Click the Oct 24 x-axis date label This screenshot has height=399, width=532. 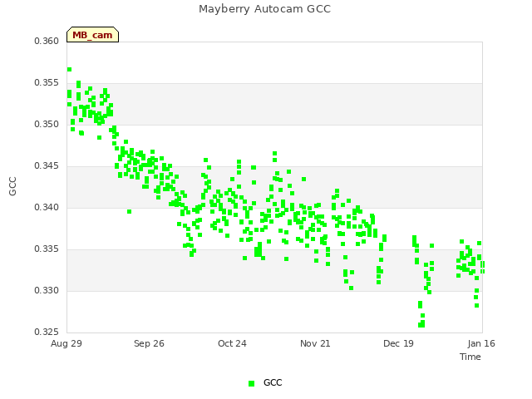click(x=232, y=343)
